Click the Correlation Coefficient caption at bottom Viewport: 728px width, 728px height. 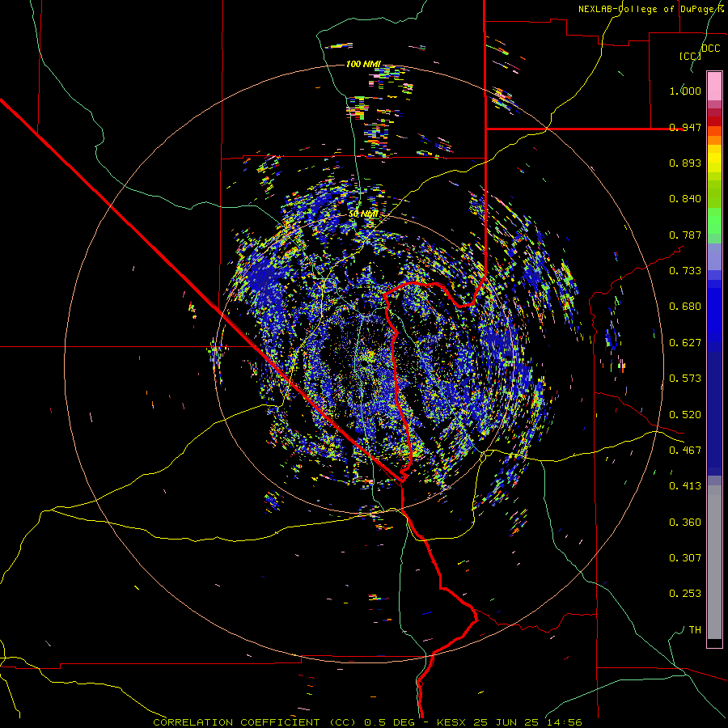(367, 722)
